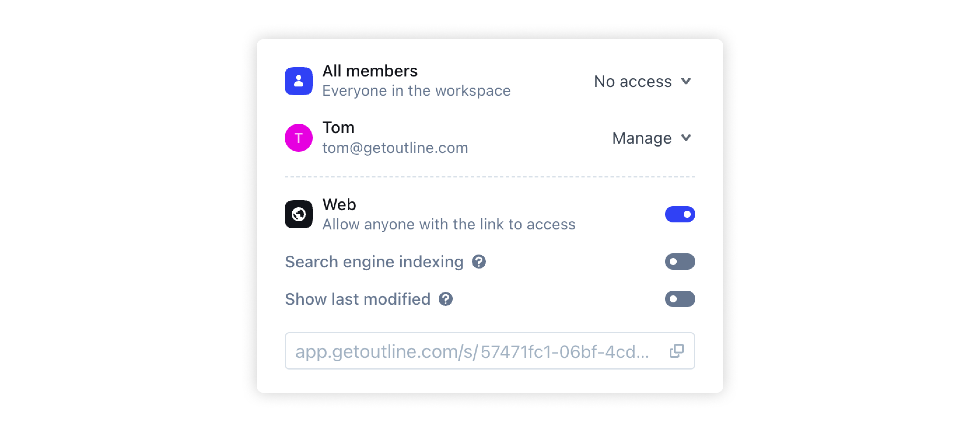
Task: Enable Show last modified toggle
Action: coord(680,299)
